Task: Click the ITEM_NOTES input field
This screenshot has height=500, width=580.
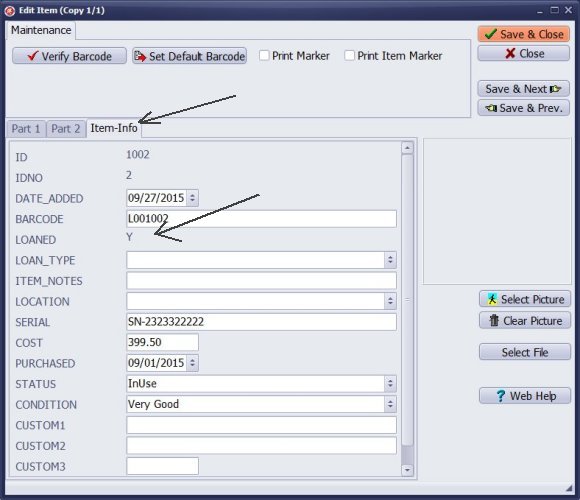Action: click(x=262, y=281)
